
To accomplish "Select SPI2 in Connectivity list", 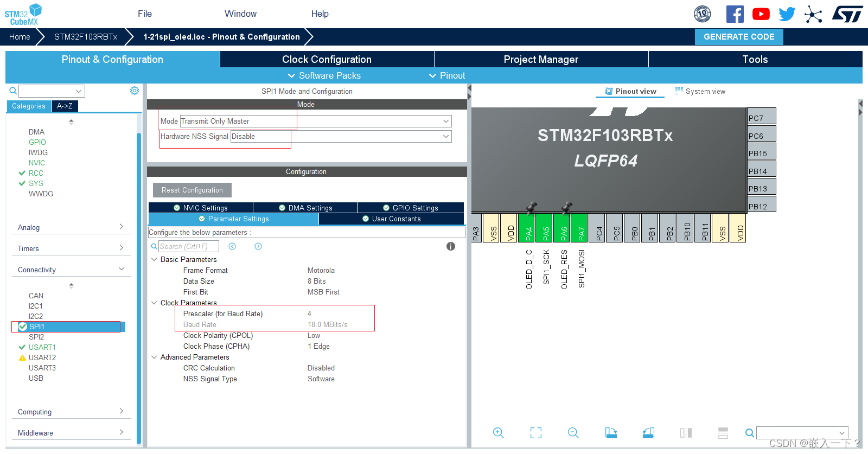I will (36, 337).
